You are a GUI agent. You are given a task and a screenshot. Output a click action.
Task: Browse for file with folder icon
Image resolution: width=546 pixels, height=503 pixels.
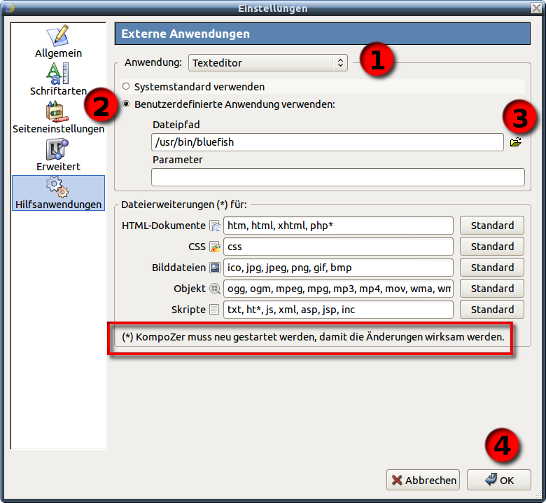coord(516,142)
